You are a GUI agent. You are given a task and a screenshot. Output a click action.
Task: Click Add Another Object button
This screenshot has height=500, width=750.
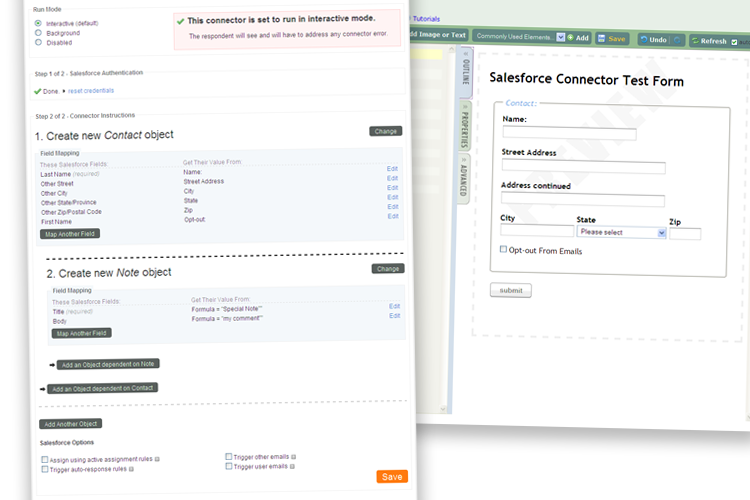[69, 424]
